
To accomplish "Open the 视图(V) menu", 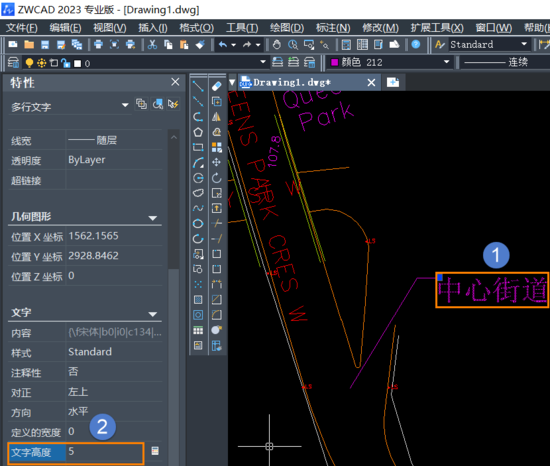I will tap(109, 27).
